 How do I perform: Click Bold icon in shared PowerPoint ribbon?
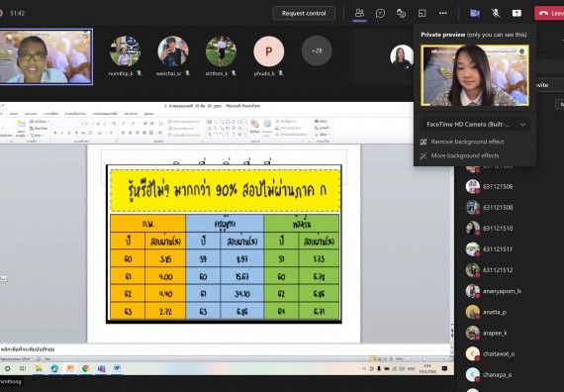55,133
